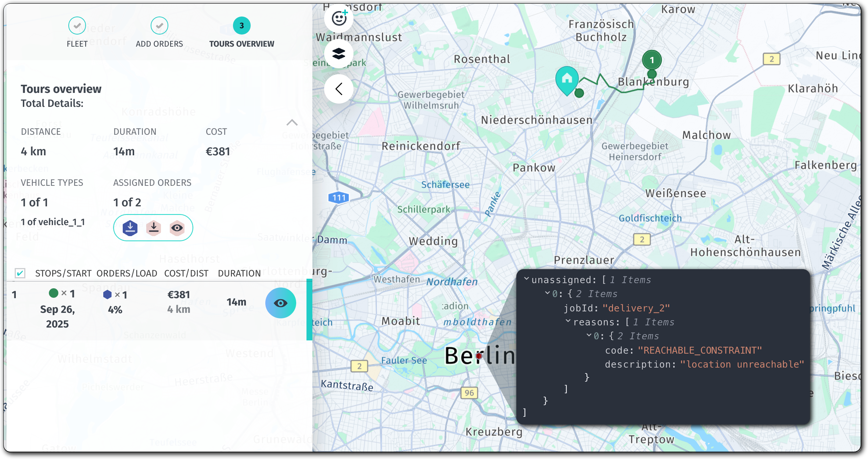Click the green stops dot in tour row 1
The image size is (868, 459).
pos(54,293)
